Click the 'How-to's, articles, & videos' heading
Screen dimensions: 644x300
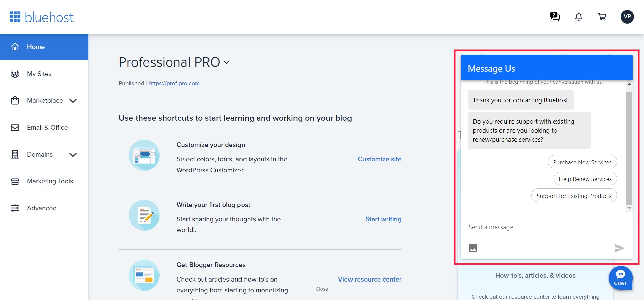click(535, 275)
